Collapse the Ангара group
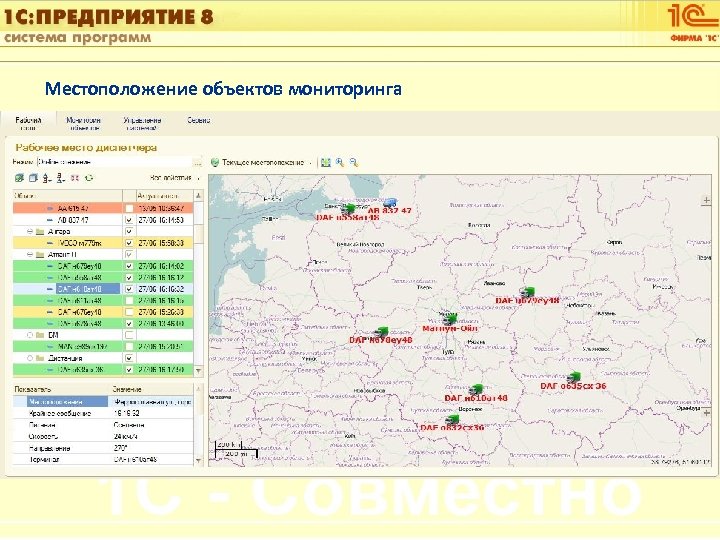The width and height of the screenshot is (720, 540). pos(30,232)
